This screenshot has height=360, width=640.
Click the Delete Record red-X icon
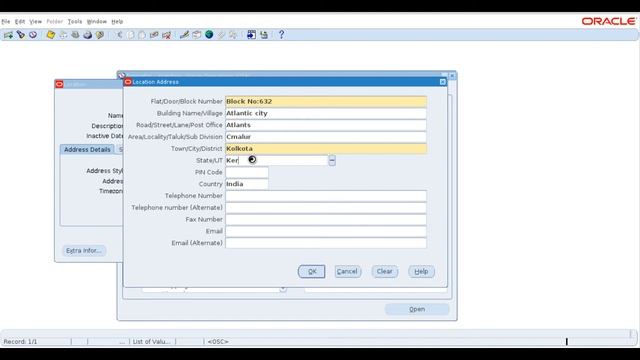click(x=167, y=35)
